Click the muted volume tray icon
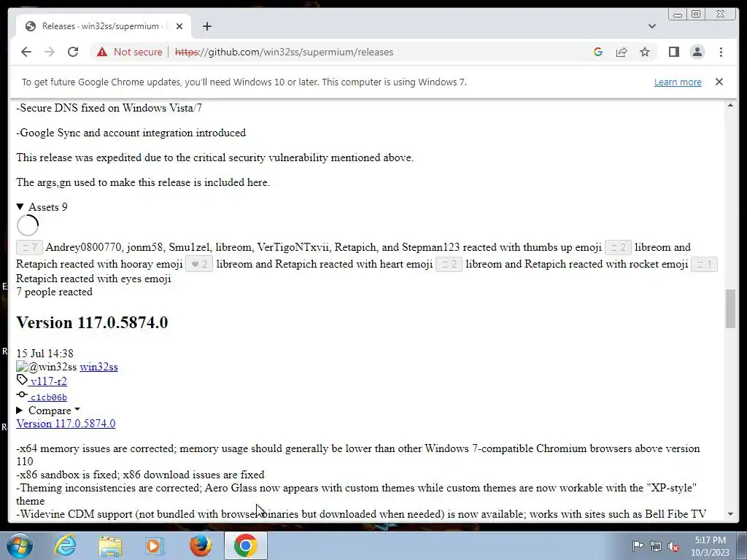 pos(673,547)
